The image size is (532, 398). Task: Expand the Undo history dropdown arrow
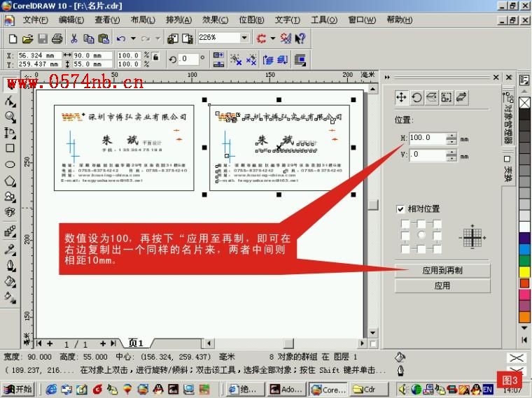[133, 38]
